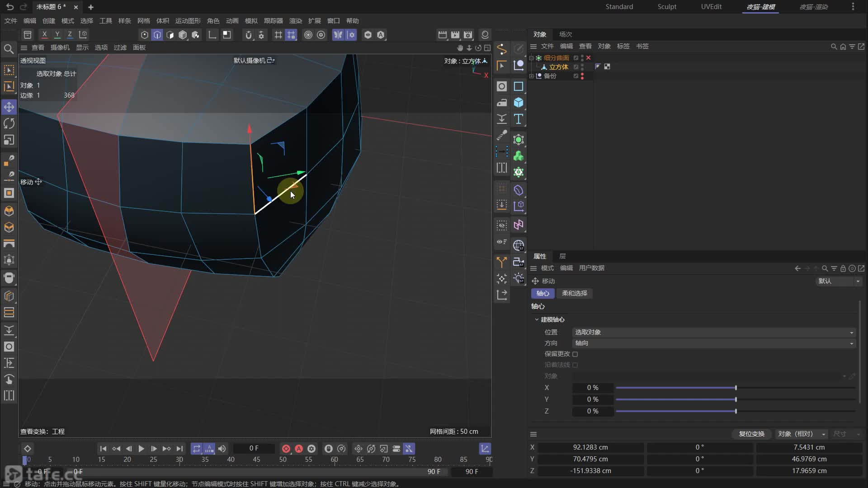This screenshot has height=488, width=868.
Task: Select the Rotate tool in the left toolbar
Action: pos(9,123)
